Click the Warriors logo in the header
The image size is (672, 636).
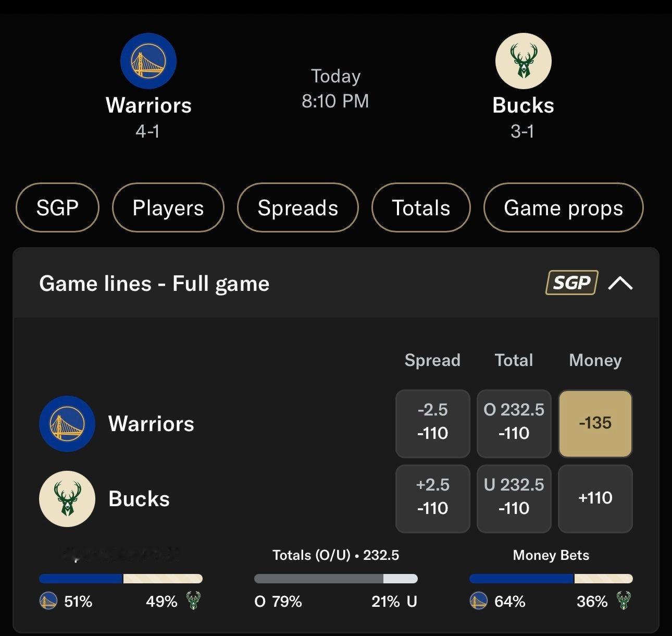coord(148,61)
